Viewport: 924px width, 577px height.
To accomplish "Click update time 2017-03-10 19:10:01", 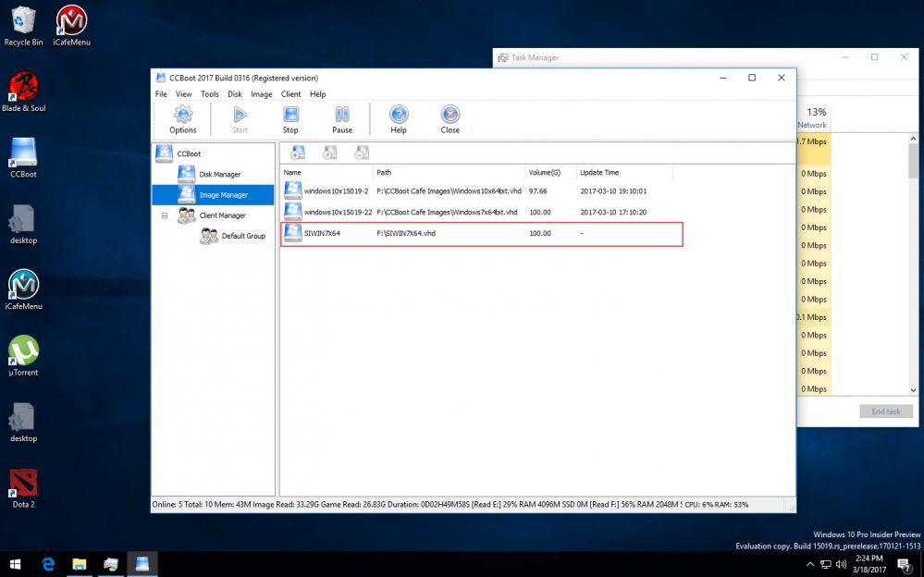I will click(613, 191).
